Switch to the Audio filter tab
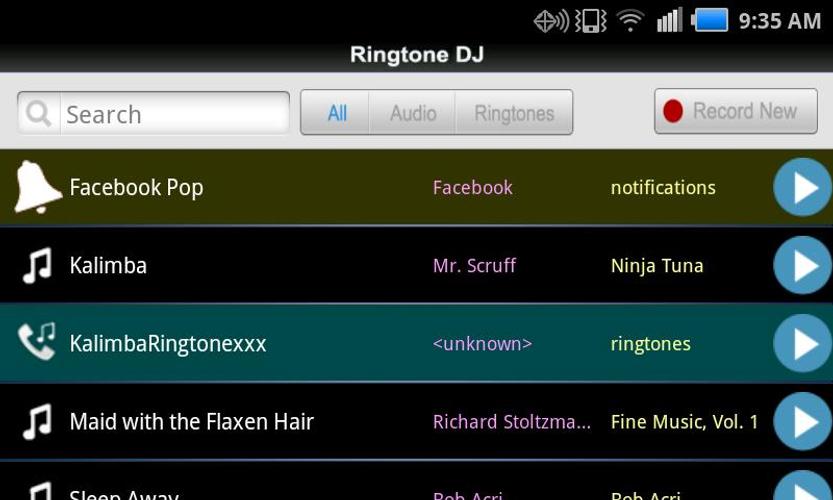This screenshot has height=500, width=833. [x=413, y=113]
